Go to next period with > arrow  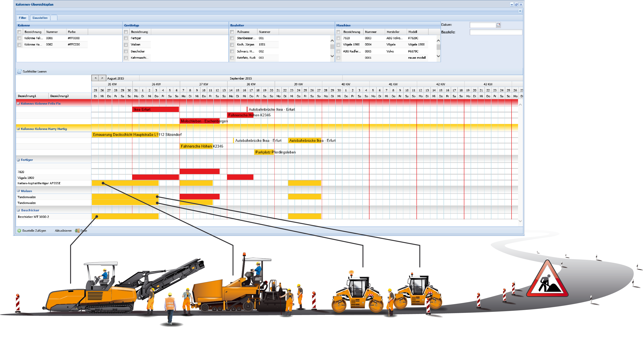pyautogui.click(x=102, y=78)
